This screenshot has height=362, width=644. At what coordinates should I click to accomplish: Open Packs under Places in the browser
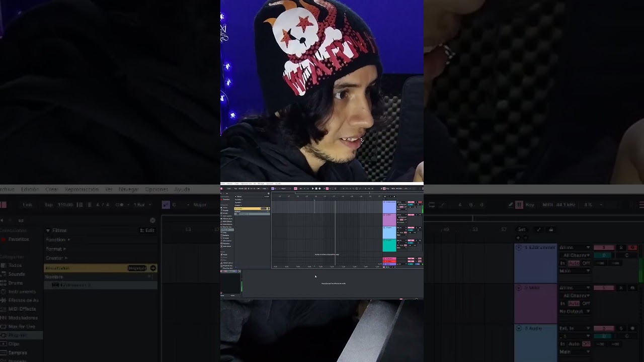pyautogui.click(x=225, y=254)
